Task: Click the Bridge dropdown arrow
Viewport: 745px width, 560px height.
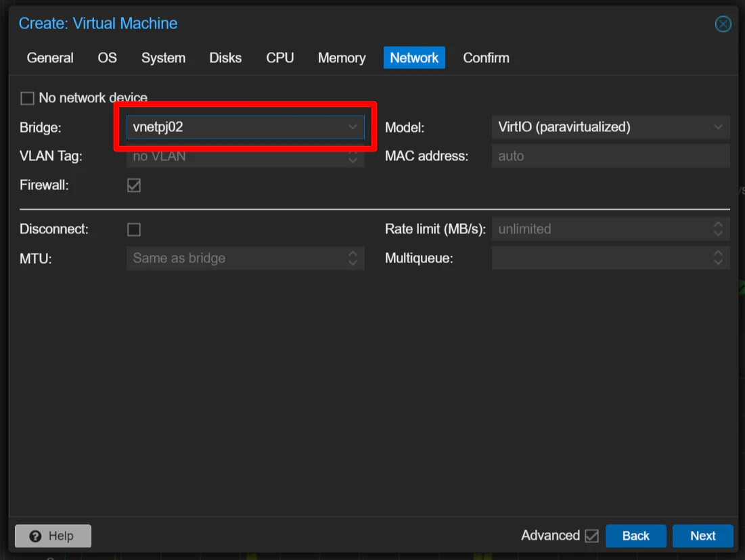Action: coord(353,127)
